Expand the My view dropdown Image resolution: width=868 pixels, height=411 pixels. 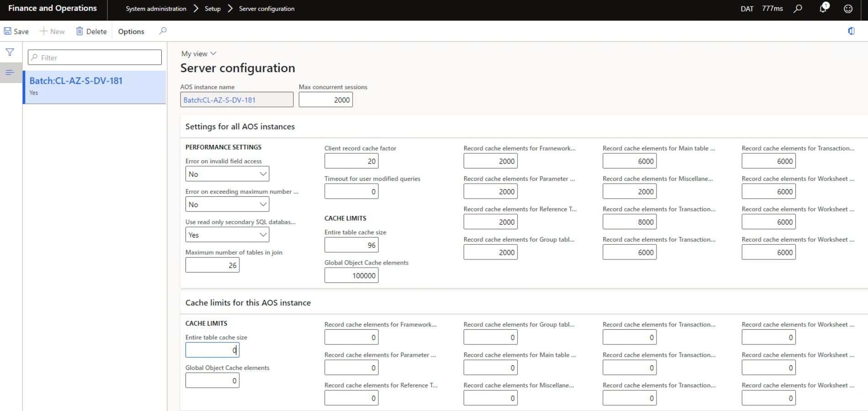coord(199,53)
